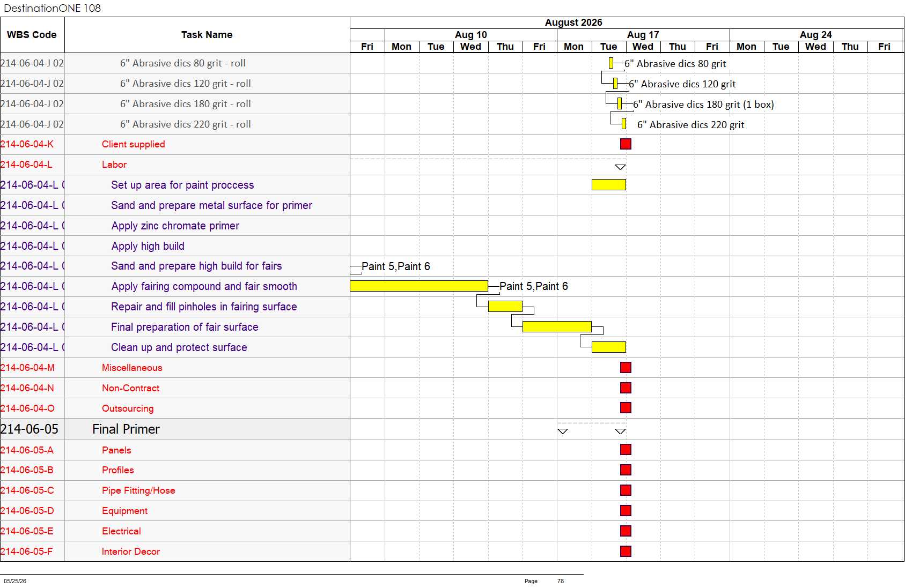Click the yellow bar for Clean up and protect
The height and width of the screenshot is (588, 905).
pyautogui.click(x=609, y=347)
